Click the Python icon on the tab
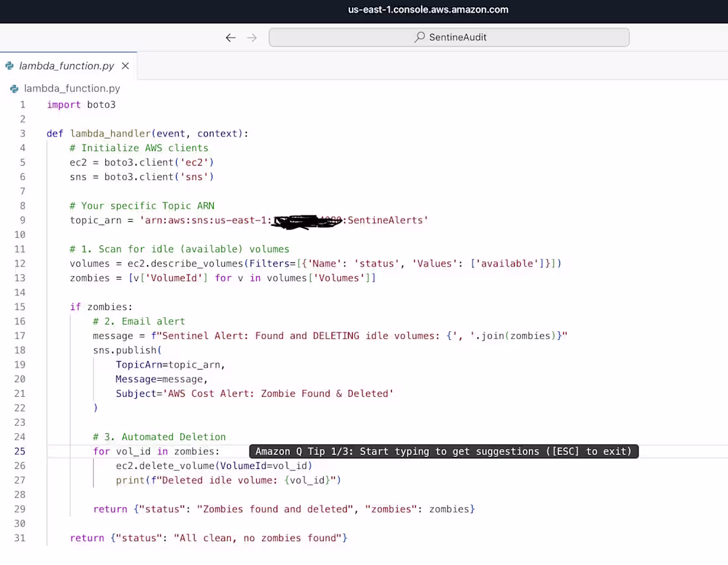Screen dimensions: 728x565 tap(9, 66)
